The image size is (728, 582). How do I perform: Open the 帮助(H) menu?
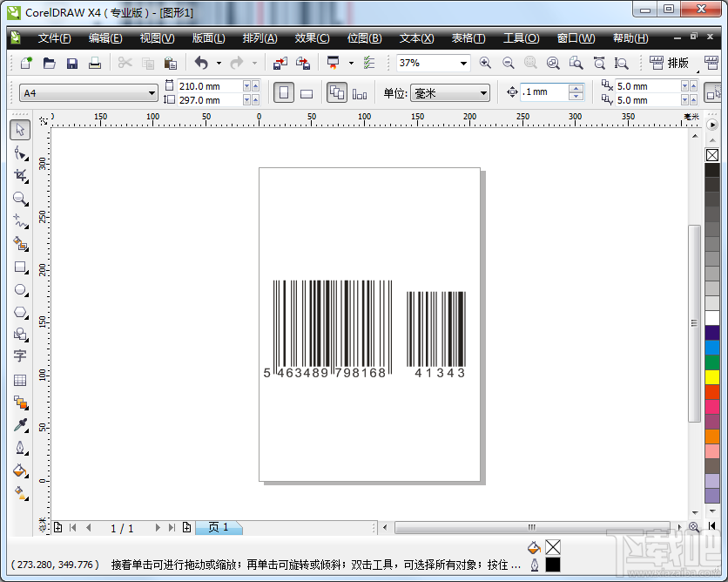[630, 38]
